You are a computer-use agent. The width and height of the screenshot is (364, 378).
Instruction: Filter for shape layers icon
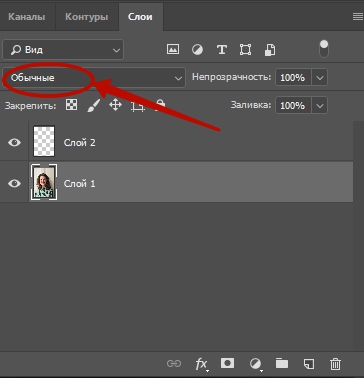tap(246, 50)
